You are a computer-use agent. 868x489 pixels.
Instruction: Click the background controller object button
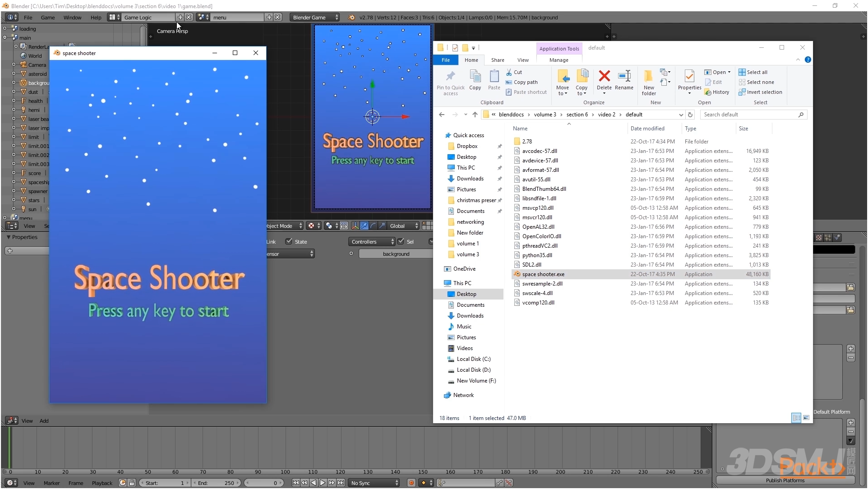click(x=396, y=254)
